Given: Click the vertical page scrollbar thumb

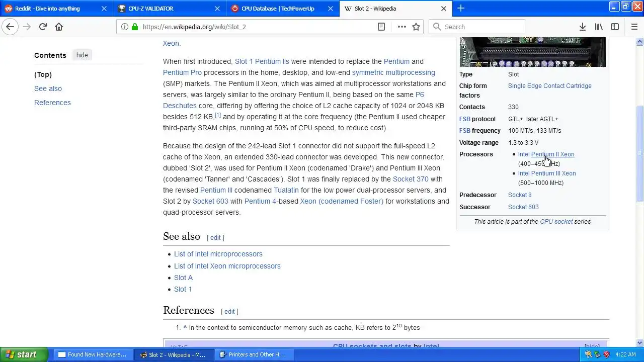Looking at the screenshot, I should 640,153.
